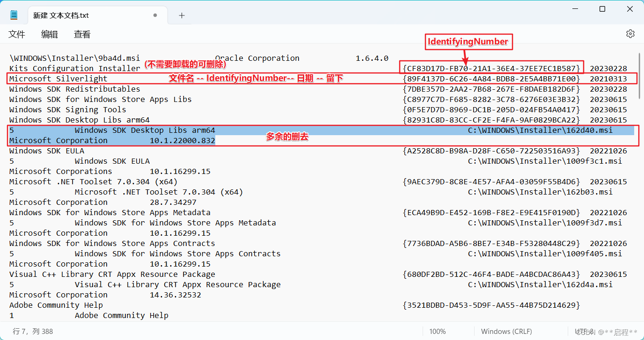This screenshot has width=644, height=340.
Task: Click the C:\WINDOWS\Installer\162d4a.msi path
Action: (x=541, y=284)
